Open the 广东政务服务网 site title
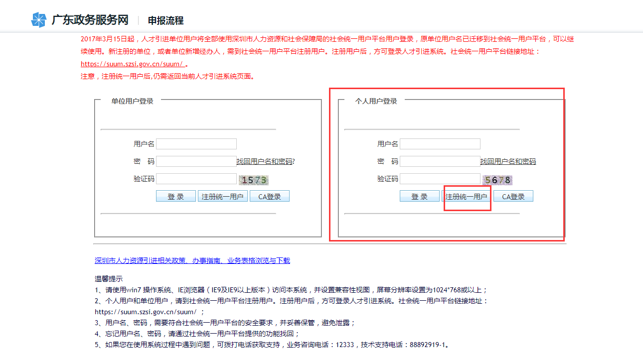 click(90, 20)
